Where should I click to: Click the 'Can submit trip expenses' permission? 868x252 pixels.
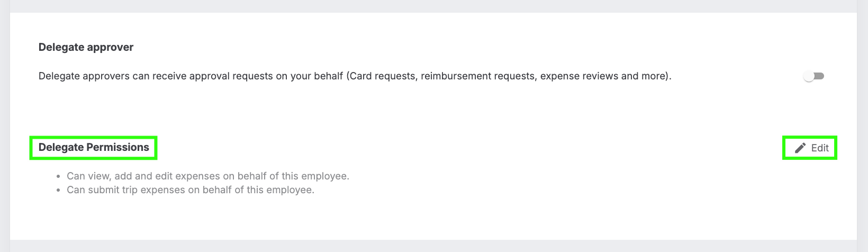[x=191, y=190]
